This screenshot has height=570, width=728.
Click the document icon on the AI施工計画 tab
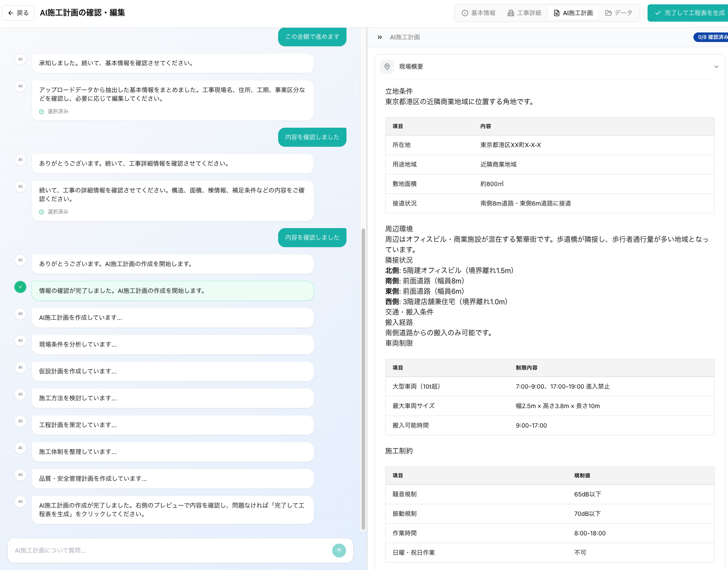(557, 13)
